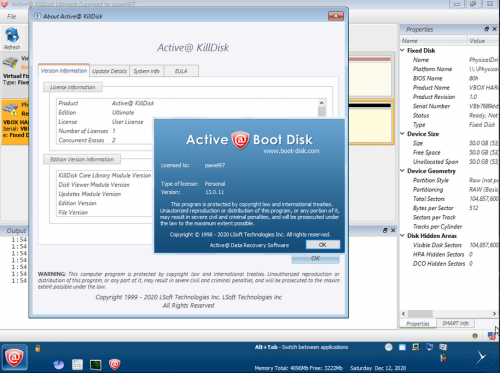The image size is (500, 373).
Task: Select the DCO Hidden Sectors property row
Action: pos(449,264)
